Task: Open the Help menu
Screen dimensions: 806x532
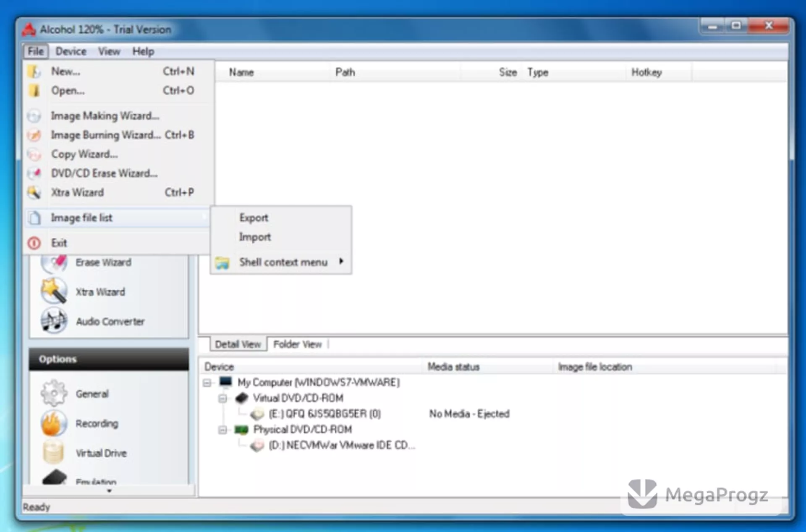Action: pyautogui.click(x=143, y=51)
